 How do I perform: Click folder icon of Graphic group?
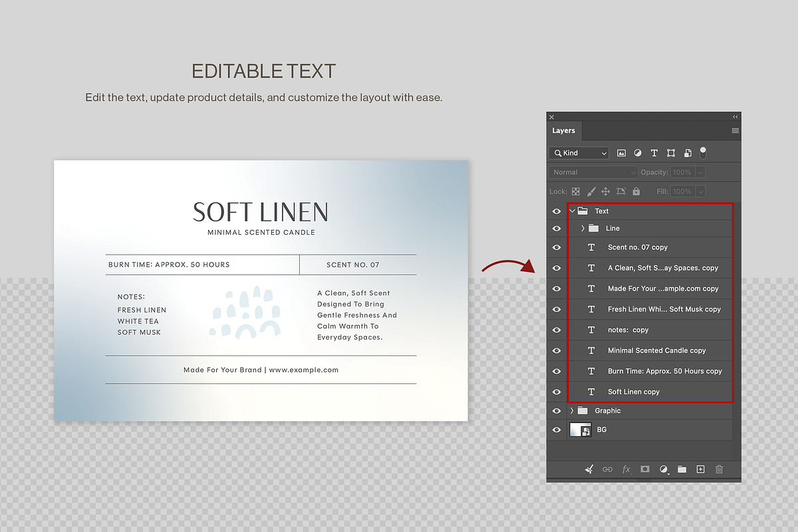(x=583, y=410)
